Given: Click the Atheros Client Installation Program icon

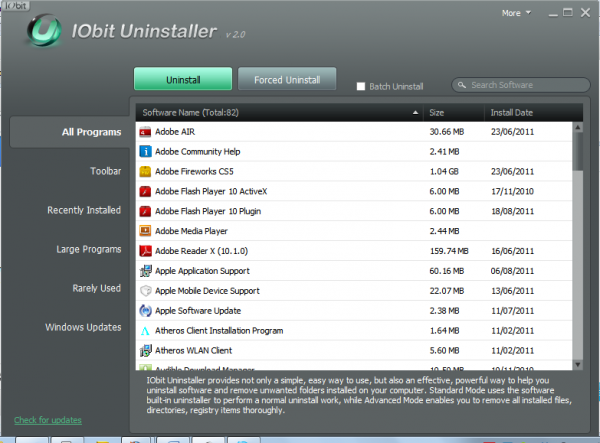Looking at the screenshot, I should 145,331.
